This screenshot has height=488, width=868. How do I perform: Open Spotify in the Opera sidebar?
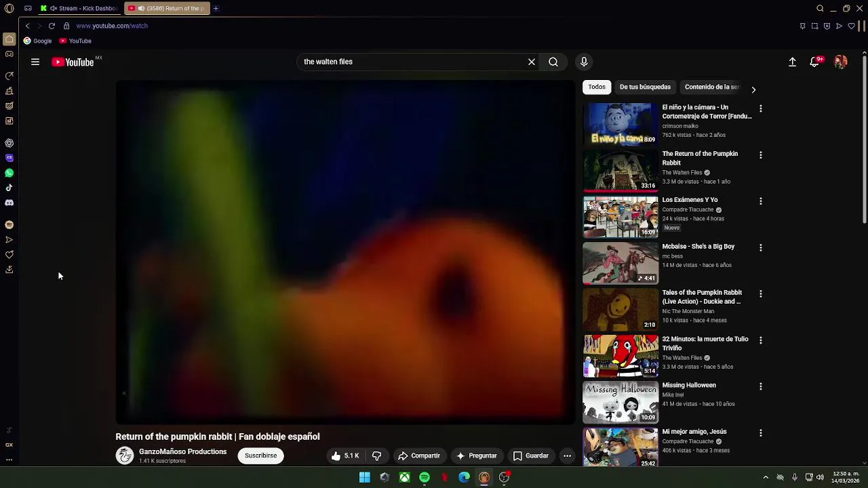click(x=9, y=224)
